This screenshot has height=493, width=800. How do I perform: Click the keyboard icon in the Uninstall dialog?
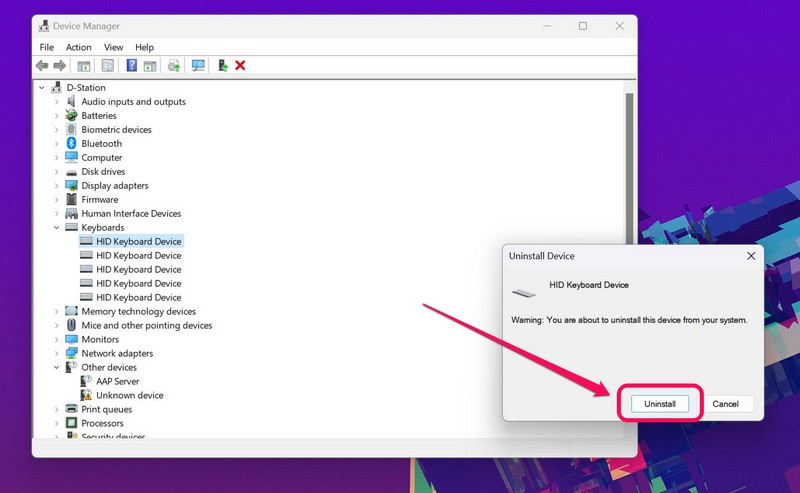(523, 292)
